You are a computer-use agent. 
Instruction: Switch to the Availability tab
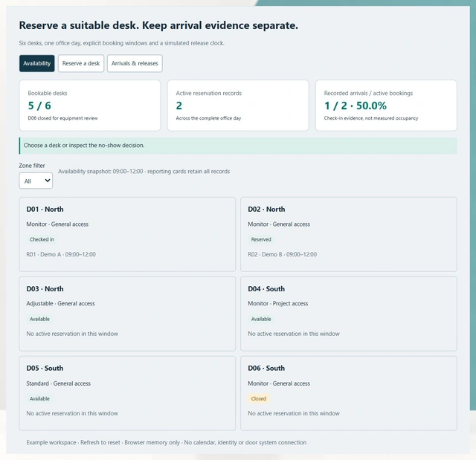click(x=36, y=63)
